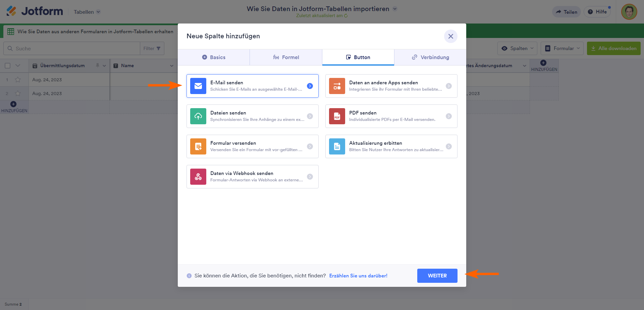This screenshot has width=644, height=310.
Task: Click the Daten an andere Apps senden icon
Action: click(x=337, y=86)
